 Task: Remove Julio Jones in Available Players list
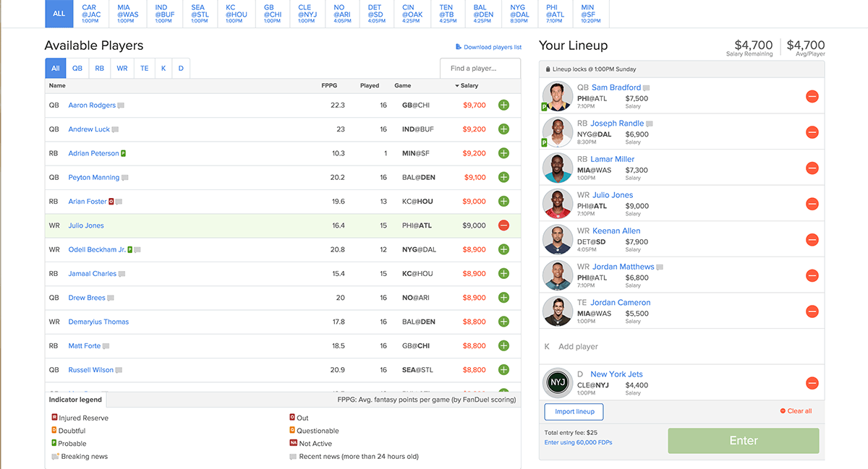pyautogui.click(x=503, y=225)
